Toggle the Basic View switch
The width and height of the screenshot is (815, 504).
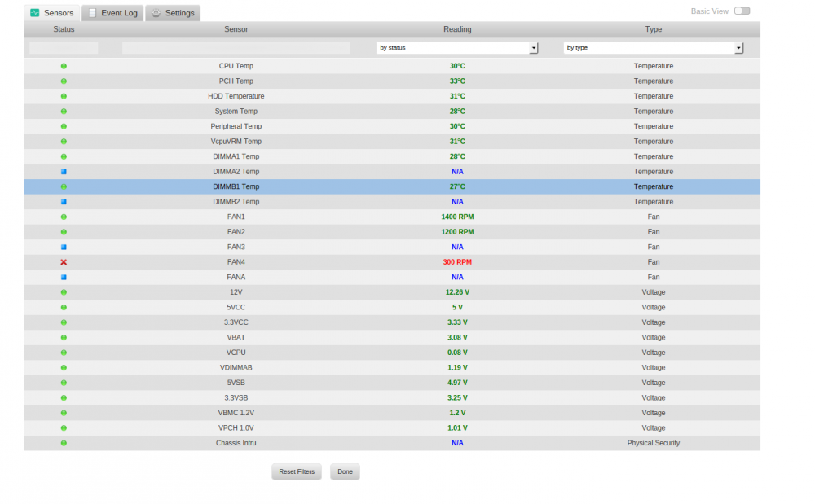click(742, 11)
